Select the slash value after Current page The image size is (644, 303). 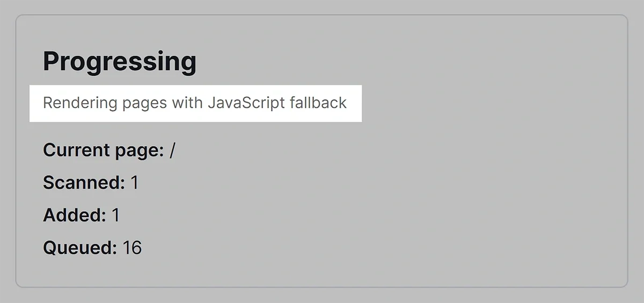click(172, 150)
